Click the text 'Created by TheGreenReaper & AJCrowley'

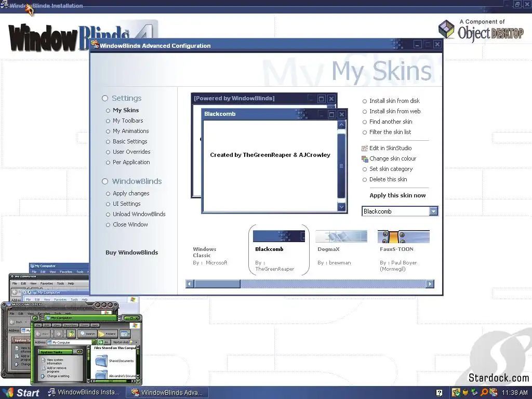[270, 155]
